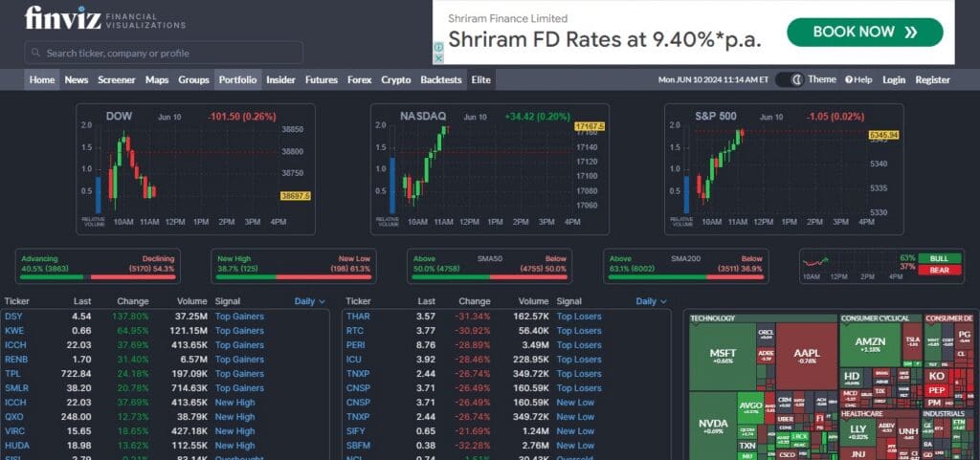Open the THAR ticker link
Image resolution: width=980 pixels, height=460 pixels.
click(x=358, y=317)
